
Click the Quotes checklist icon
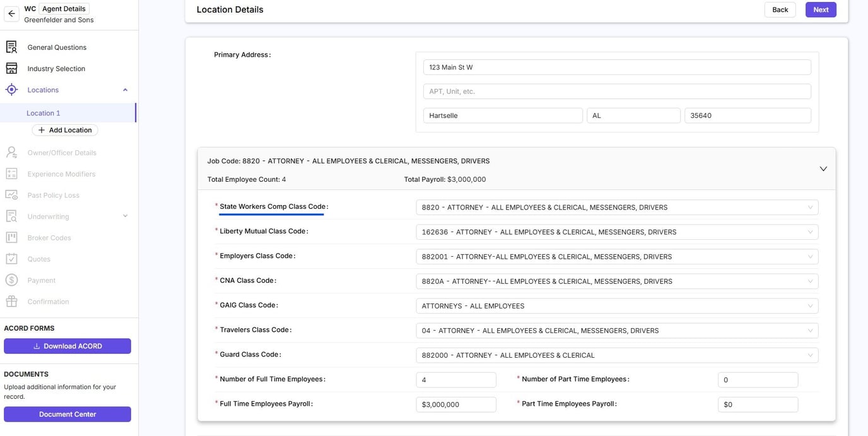point(11,259)
